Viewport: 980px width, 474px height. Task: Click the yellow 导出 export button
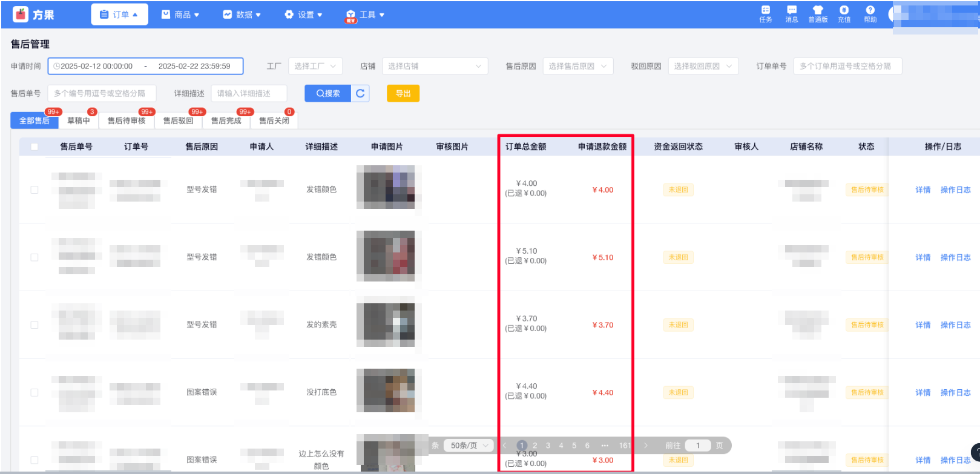403,93
